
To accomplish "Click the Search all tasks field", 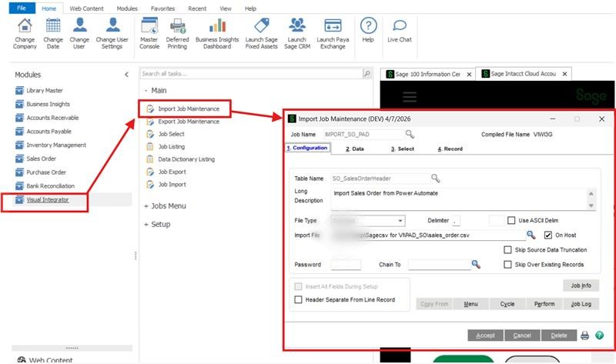I will [251, 73].
